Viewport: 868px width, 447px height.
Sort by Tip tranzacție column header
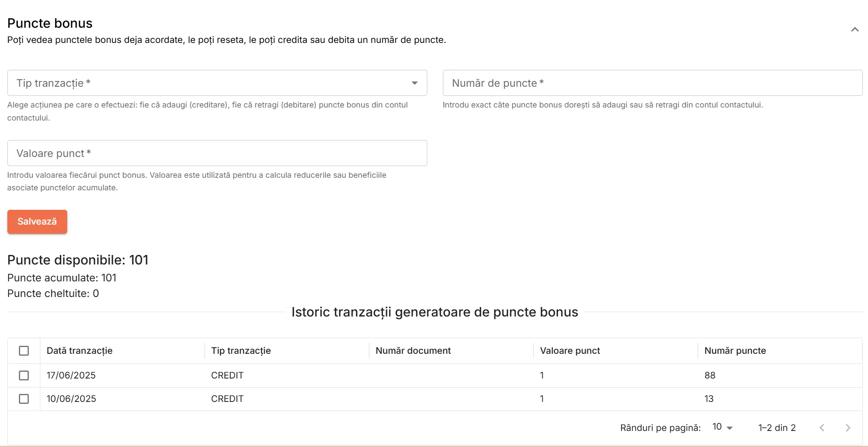pyautogui.click(x=241, y=351)
